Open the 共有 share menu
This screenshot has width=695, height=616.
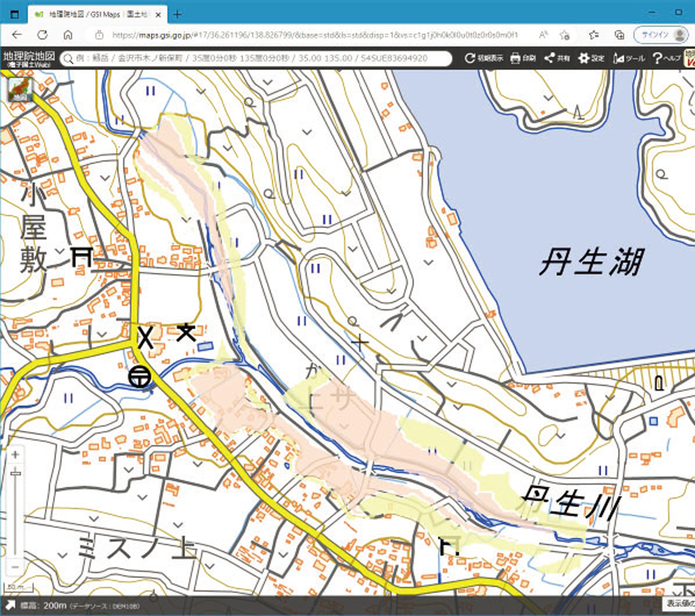[x=557, y=58]
